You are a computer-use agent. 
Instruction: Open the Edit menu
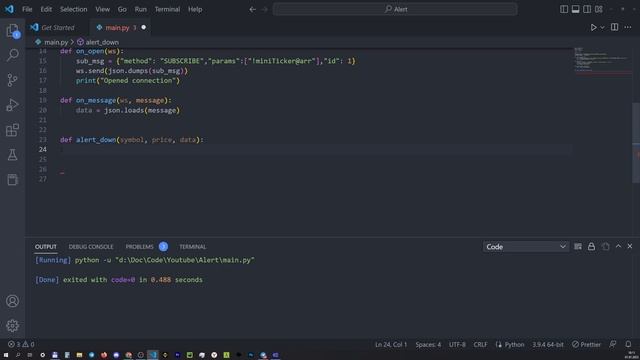coord(46,9)
